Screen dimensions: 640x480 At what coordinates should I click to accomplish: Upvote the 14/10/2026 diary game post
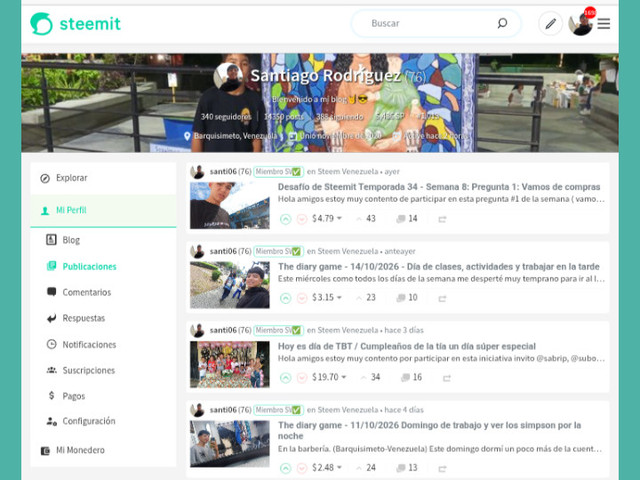286,298
